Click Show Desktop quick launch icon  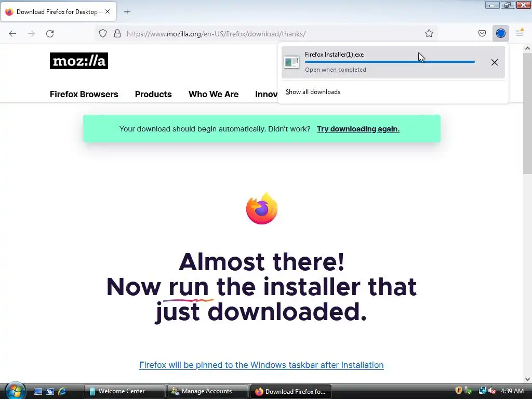coord(37,391)
